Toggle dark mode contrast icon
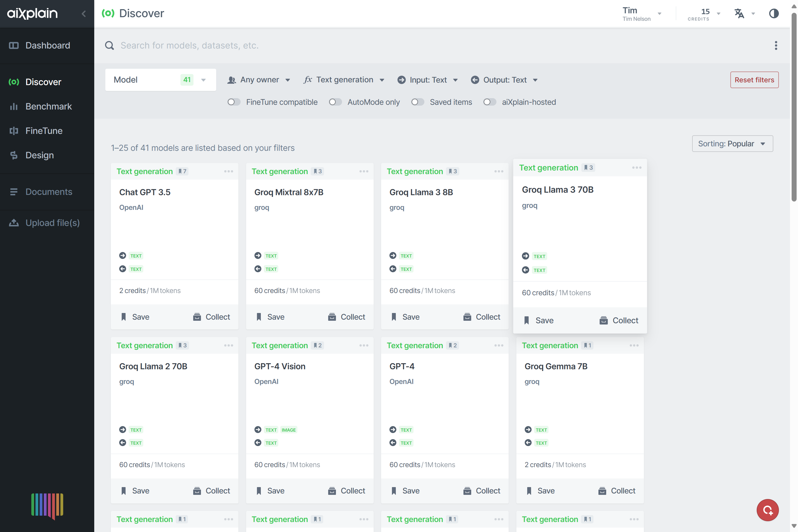The image size is (798, 532). click(773, 14)
